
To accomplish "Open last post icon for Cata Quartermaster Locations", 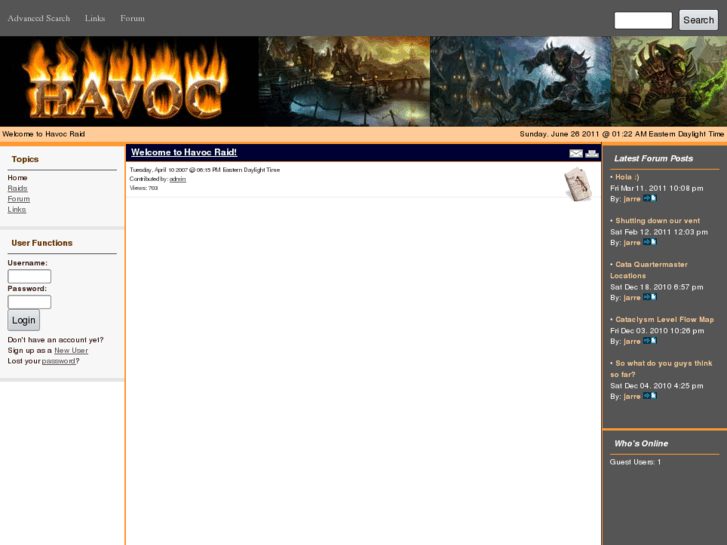I will pos(650,297).
